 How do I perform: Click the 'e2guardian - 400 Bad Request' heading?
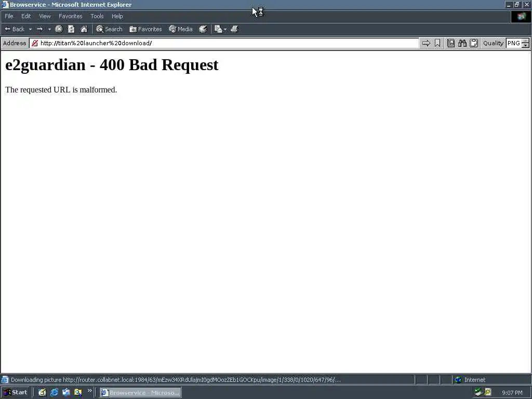pyautogui.click(x=112, y=65)
